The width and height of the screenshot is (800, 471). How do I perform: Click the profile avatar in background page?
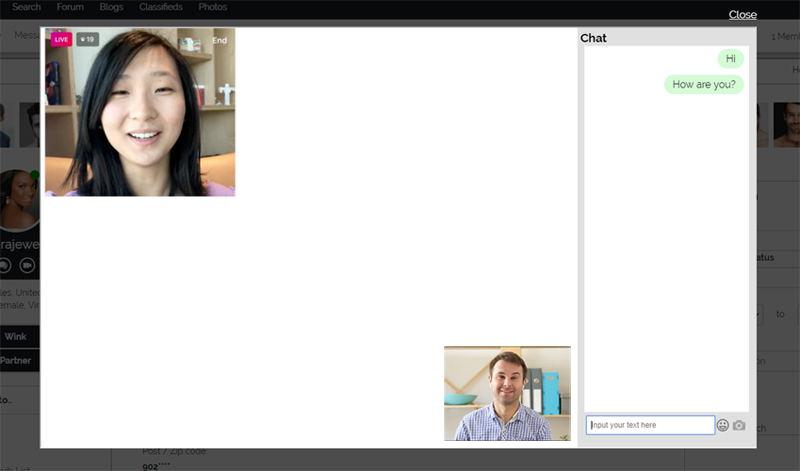click(20, 200)
